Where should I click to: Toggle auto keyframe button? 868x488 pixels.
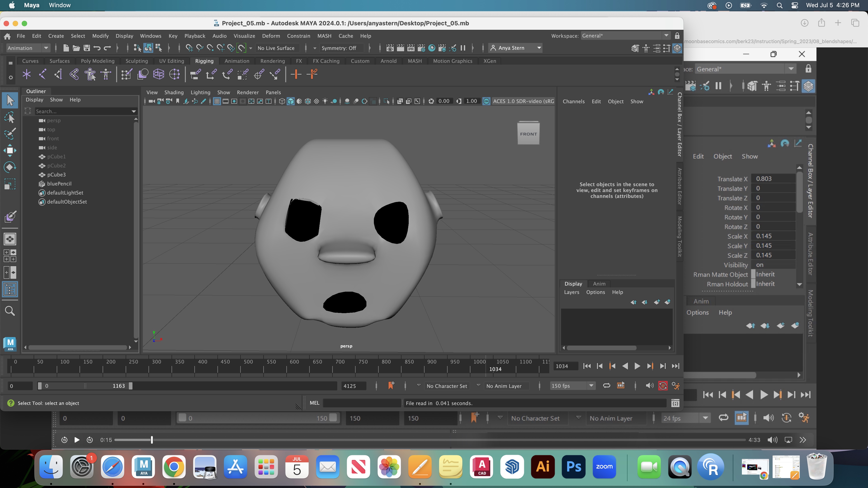point(663,386)
